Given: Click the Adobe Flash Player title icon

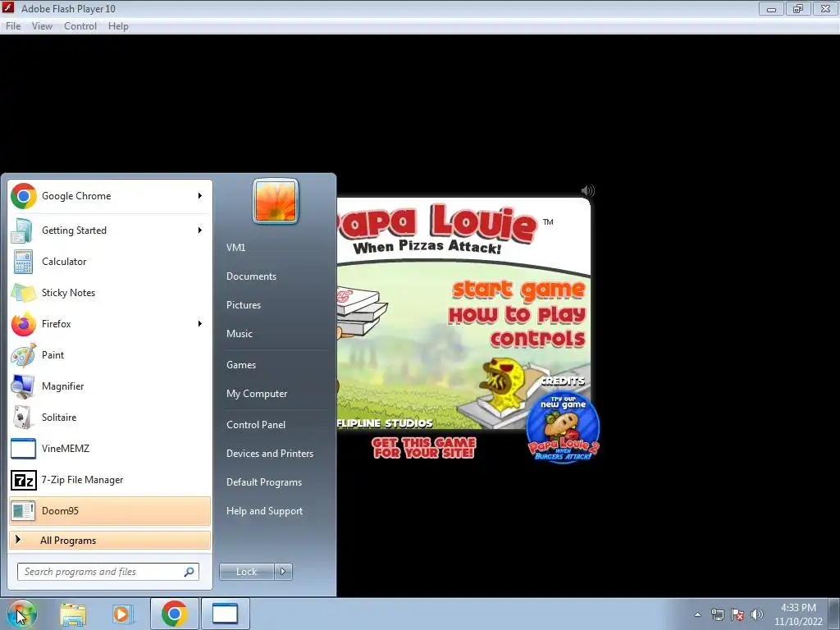Looking at the screenshot, I should [8, 8].
